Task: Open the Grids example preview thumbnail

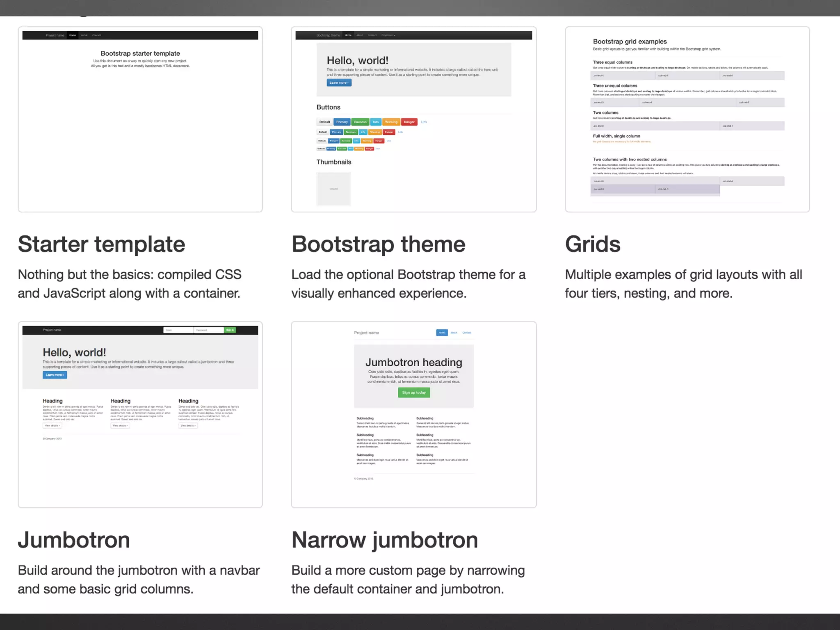Action: 687,119
